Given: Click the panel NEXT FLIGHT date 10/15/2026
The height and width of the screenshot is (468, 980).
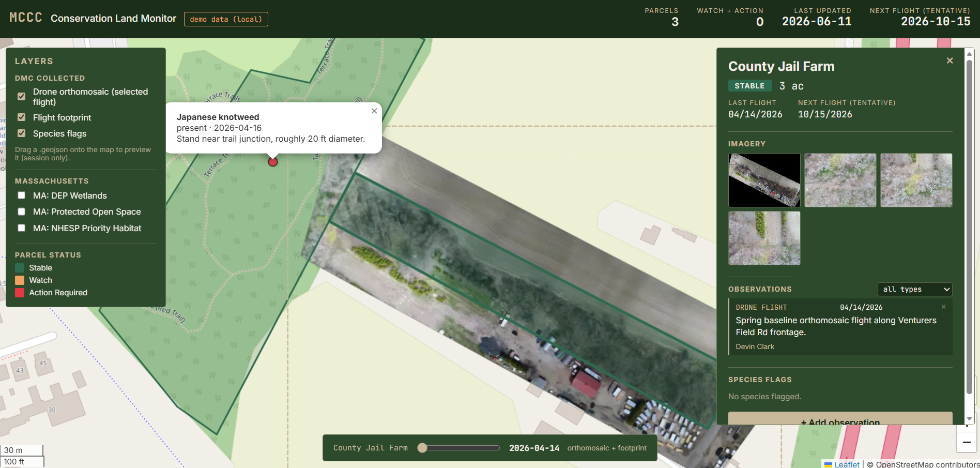Looking at the screenshot, I should pos(825,114).
